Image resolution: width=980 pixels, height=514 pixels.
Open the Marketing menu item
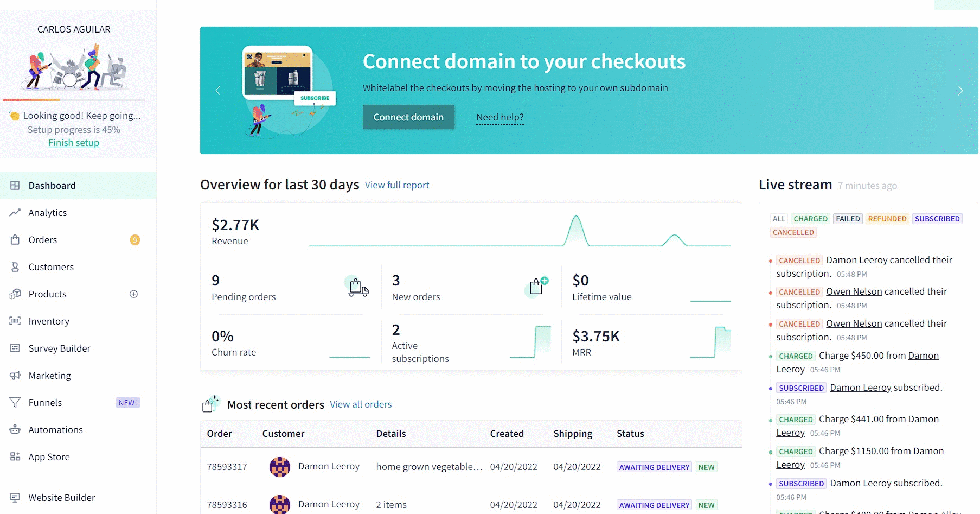78,376
